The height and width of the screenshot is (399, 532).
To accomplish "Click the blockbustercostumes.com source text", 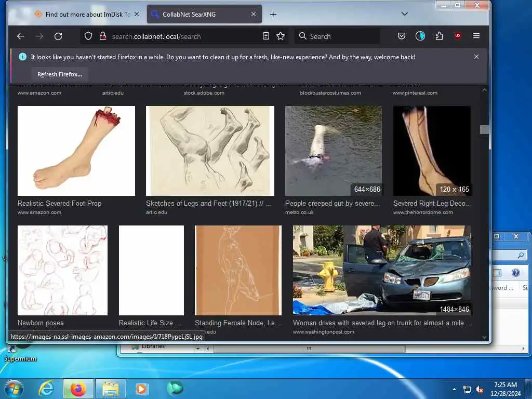I will (330, 93).
